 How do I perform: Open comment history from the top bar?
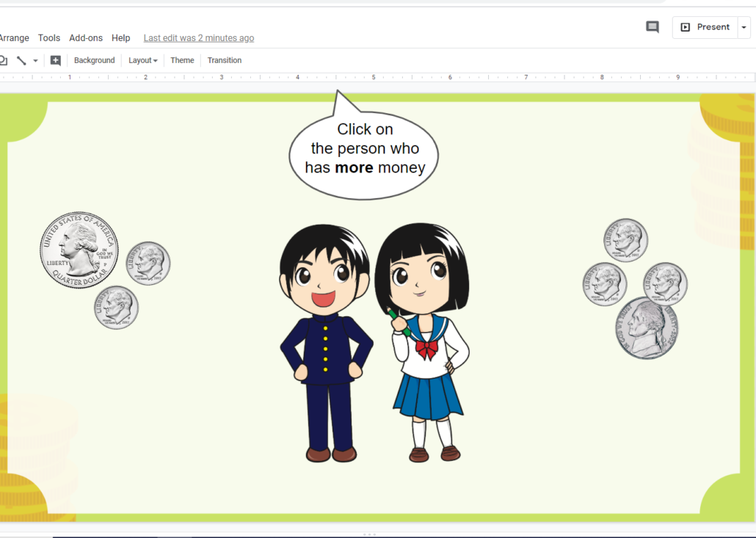pos(653,26)
